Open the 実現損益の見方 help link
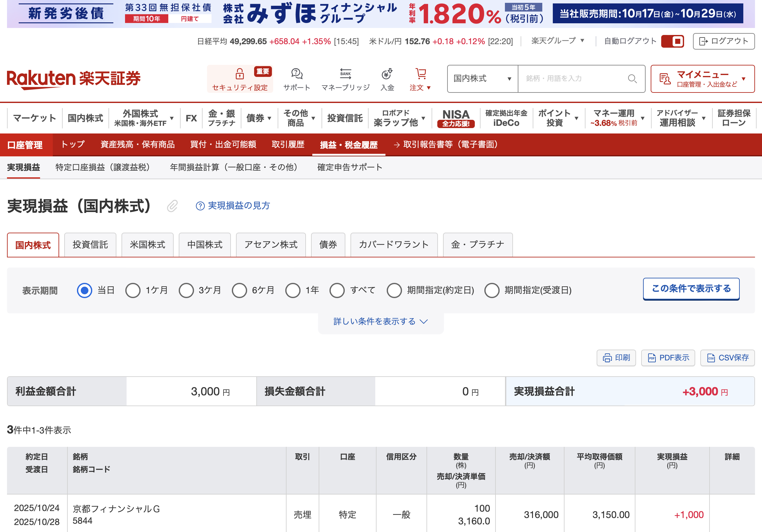This screenshot has height=532, width=762. [x=233, y=206]
